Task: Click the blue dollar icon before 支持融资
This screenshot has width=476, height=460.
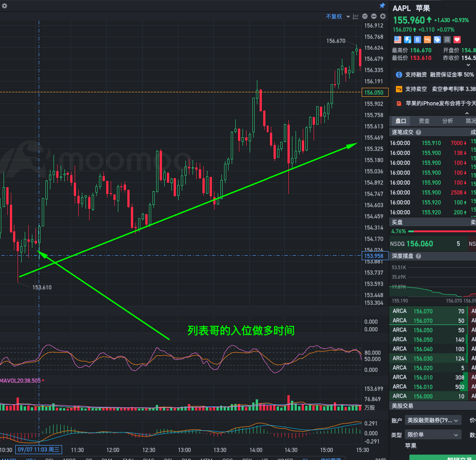Action: (x=399, y=75)
